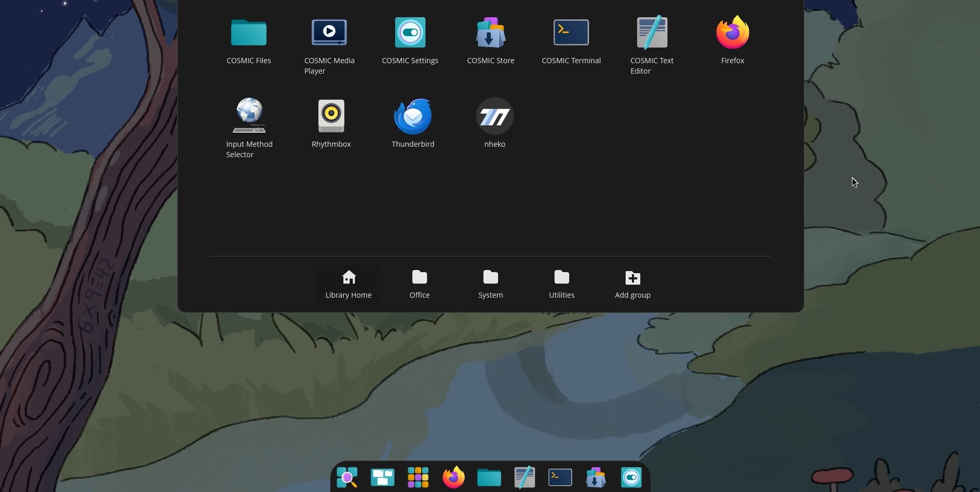Launch COSMIC Media Player from library

point(329,45)
